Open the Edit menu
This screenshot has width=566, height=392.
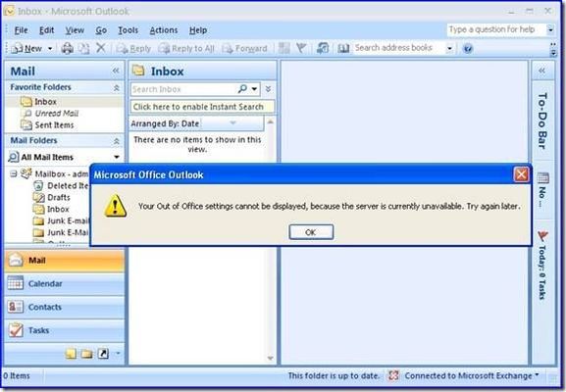click(46, 30)
